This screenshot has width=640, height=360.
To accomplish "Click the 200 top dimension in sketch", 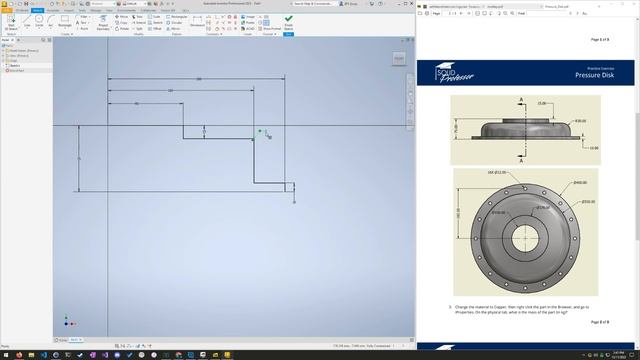I will point(199,79).
